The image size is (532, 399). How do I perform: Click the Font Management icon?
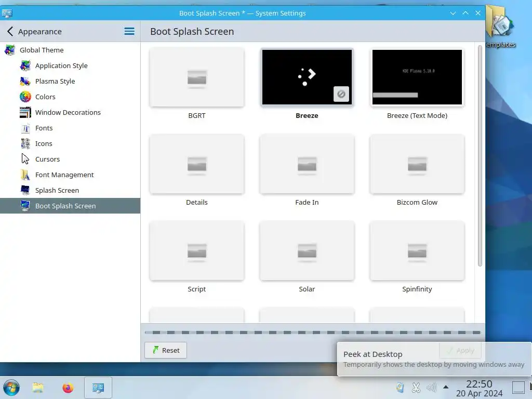tap(25, 175)
